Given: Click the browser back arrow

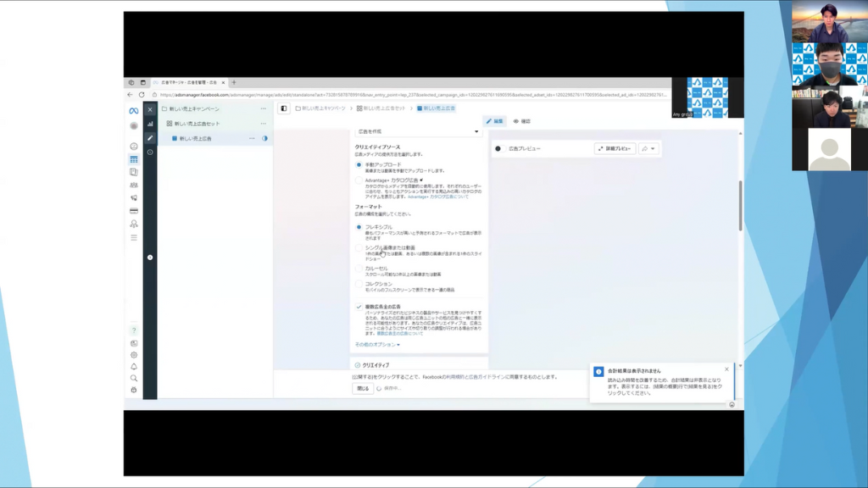Looking at the screenshot, I should (x=130, y=95).
